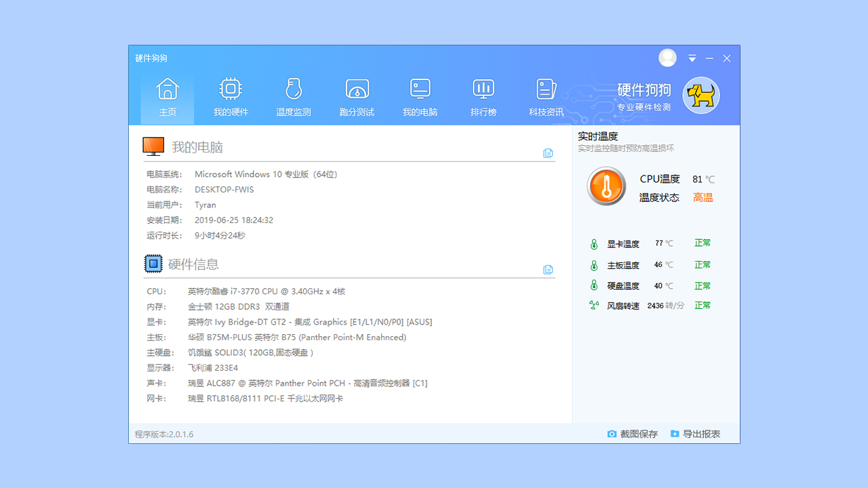This screenshot has height=488, width=868.
Task: Open 我的电脑 monitor icon
Action: coord(420,89)
